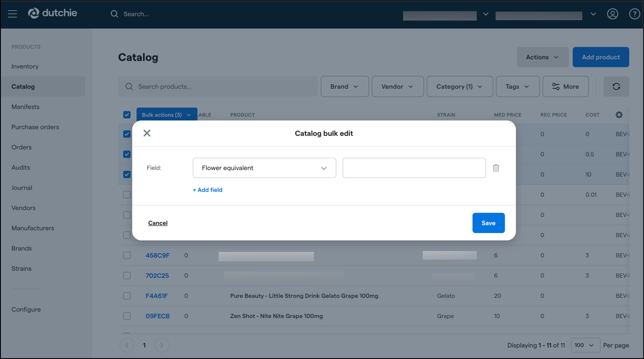Expand the Bulk actions (3) menu
The width and height of the screenshot is (644, 359).
pyautogui.click(x=167, y=115)
